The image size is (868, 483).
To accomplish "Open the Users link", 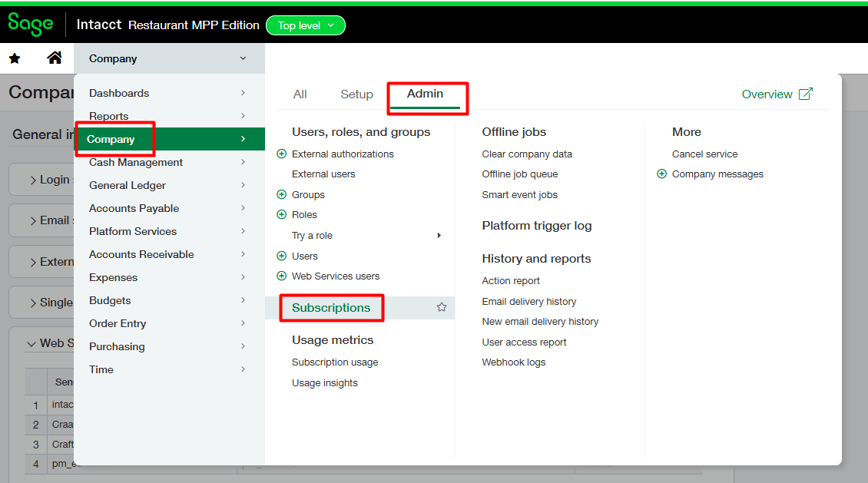I will pyautogui.click(x=304, y=256).
